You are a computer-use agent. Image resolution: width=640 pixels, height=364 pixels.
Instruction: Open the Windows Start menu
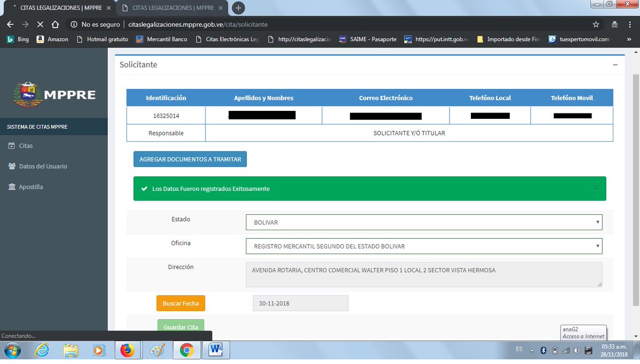12,350
